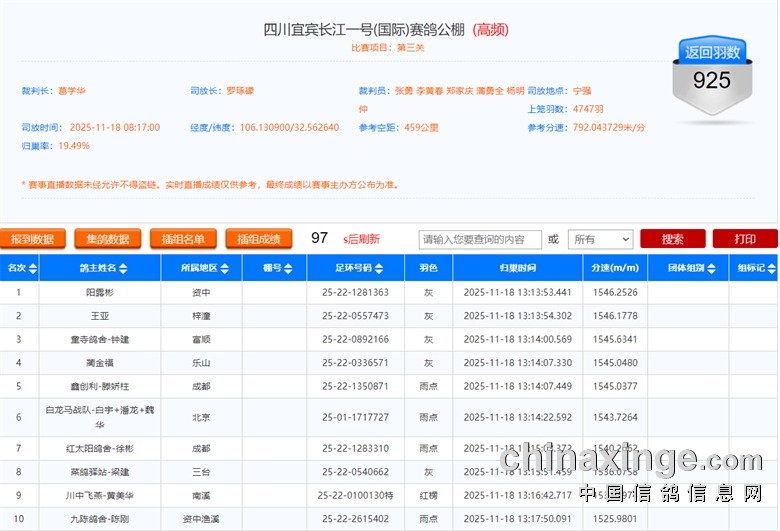
Task: Click the 团体组别 sort arrows
Action: (x=713, y=269)
